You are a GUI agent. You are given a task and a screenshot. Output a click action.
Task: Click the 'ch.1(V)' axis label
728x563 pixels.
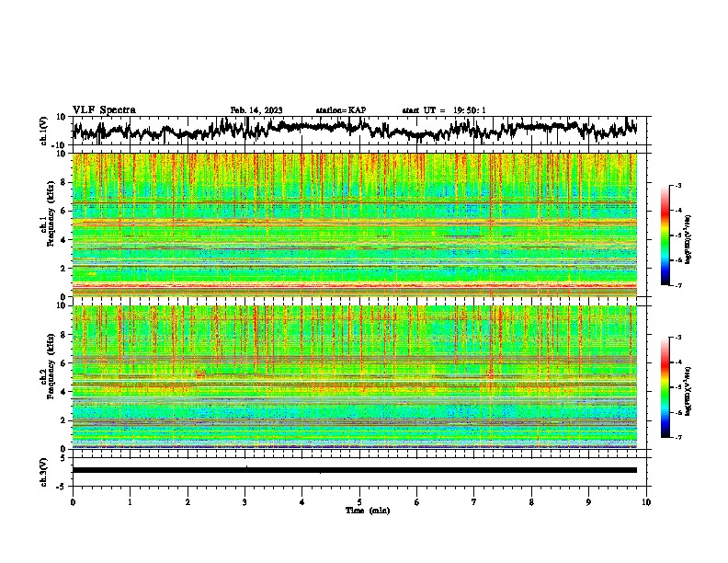[44, 131]
